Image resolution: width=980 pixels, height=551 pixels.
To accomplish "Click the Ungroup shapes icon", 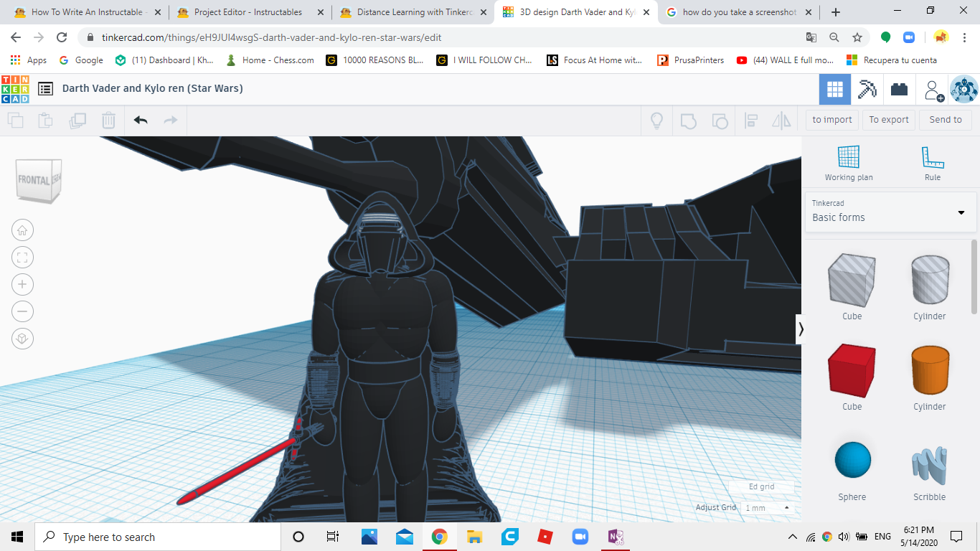I will 720,121.
